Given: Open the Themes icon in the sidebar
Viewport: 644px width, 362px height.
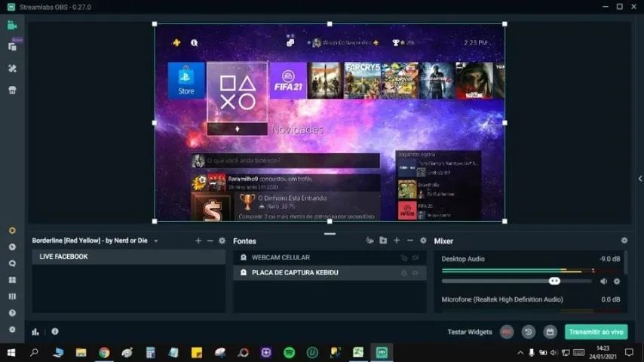Looking at the screenshot, I should tap(12, 69).
